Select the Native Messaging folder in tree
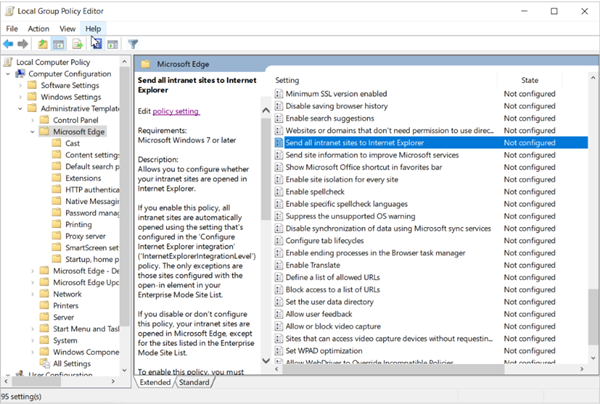The image size is (600, 404). pyautogui.click(x=92, y=201)
